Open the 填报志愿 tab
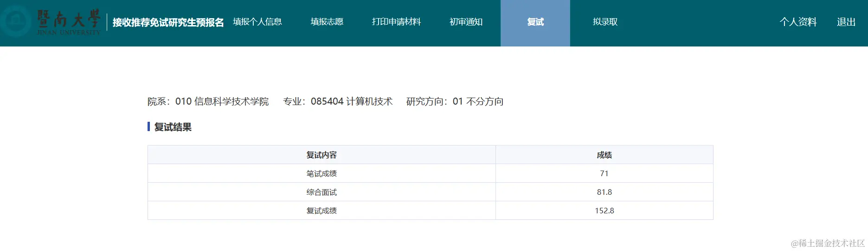 click(327, 22)
